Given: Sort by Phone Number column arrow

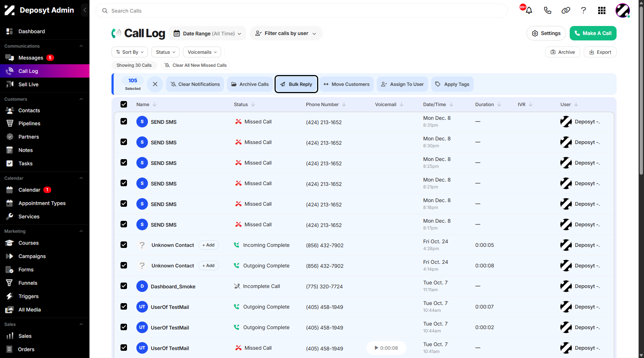Looking at the screenshot, I should [x=344, y=105].
